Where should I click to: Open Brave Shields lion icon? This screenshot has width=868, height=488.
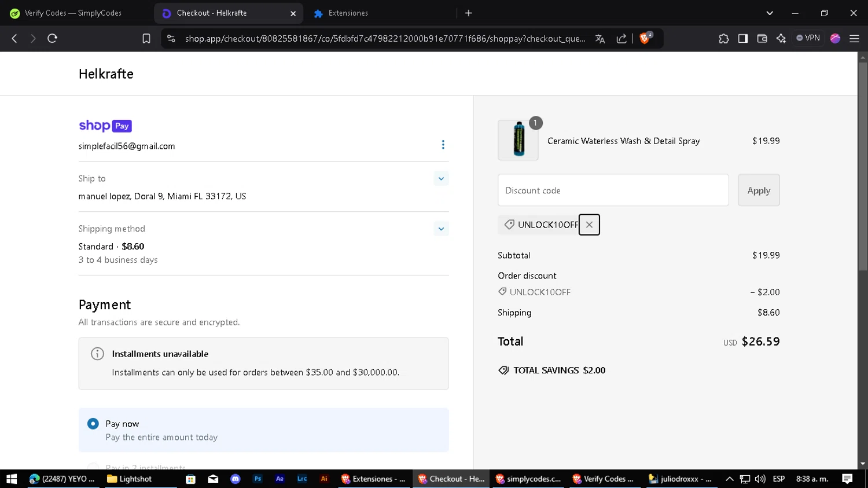(646, 38)
